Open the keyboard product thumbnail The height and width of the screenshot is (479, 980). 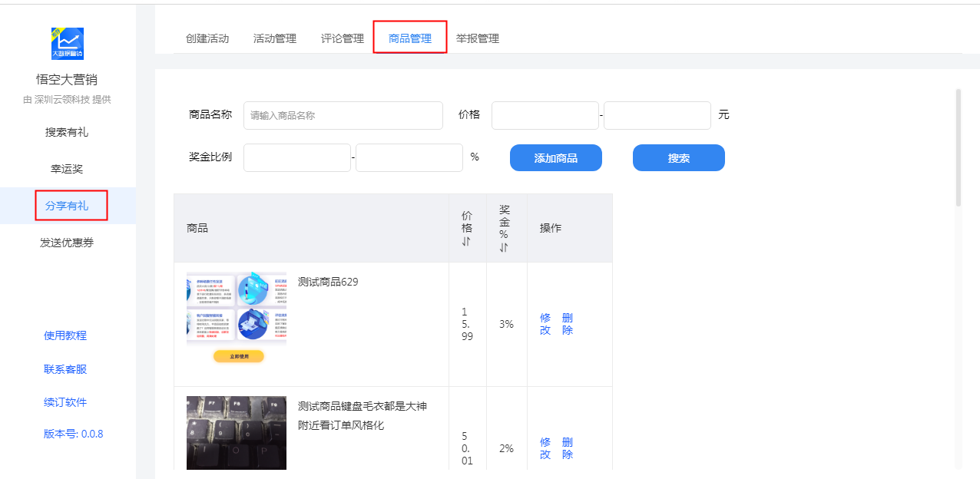click(x=237, y=433)
